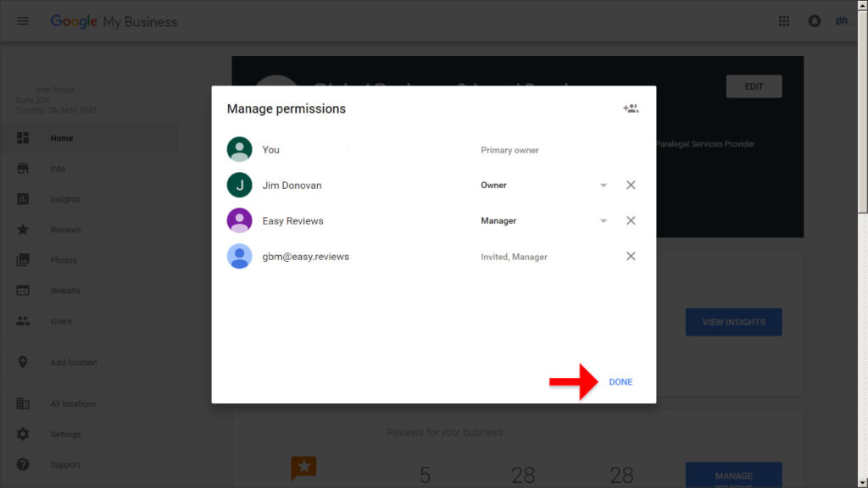Remove Jim Donovan from permissions
This screenshot has height=488, width=868.
click(631, 185)
